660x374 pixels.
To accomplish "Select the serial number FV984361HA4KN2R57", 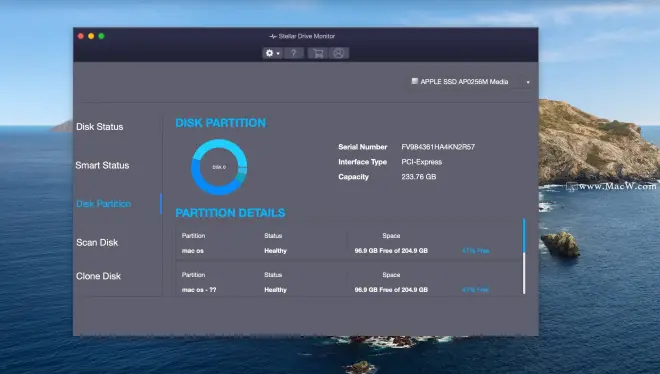I will tap(438, 147).
